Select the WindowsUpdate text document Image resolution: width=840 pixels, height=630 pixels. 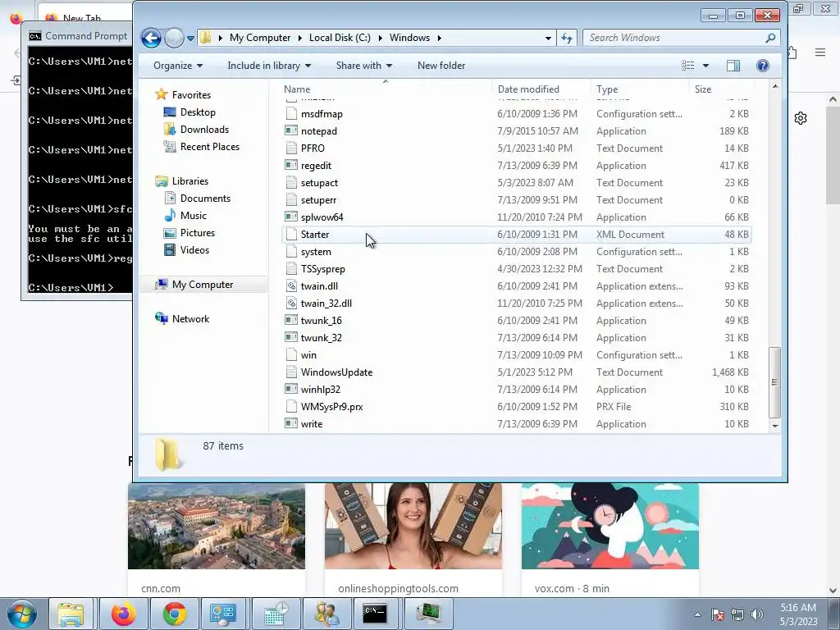pyautogui.click(x=517, y=372)
